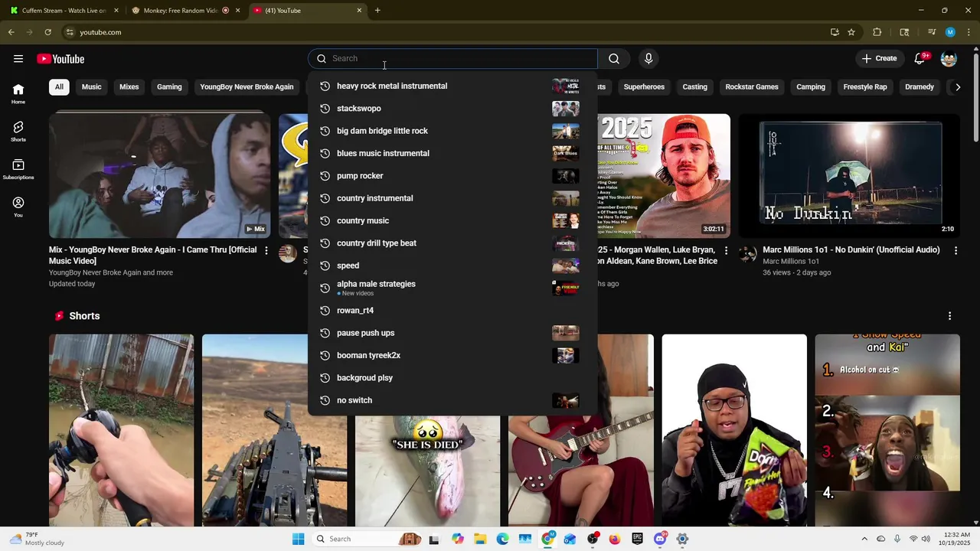Open Epic Games launcher from taskbar

[x=637, y=539]
